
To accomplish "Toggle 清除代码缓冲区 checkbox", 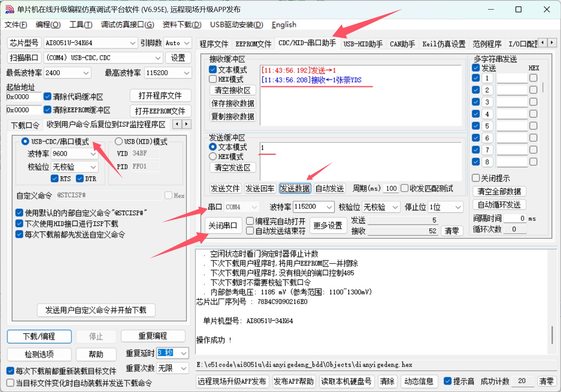I will coord(48,97).
